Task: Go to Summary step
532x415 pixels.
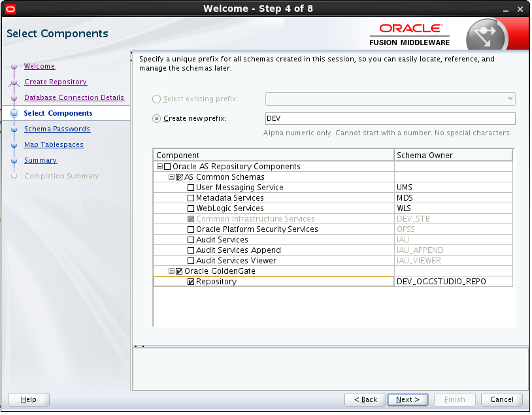Action: point(41,160)
